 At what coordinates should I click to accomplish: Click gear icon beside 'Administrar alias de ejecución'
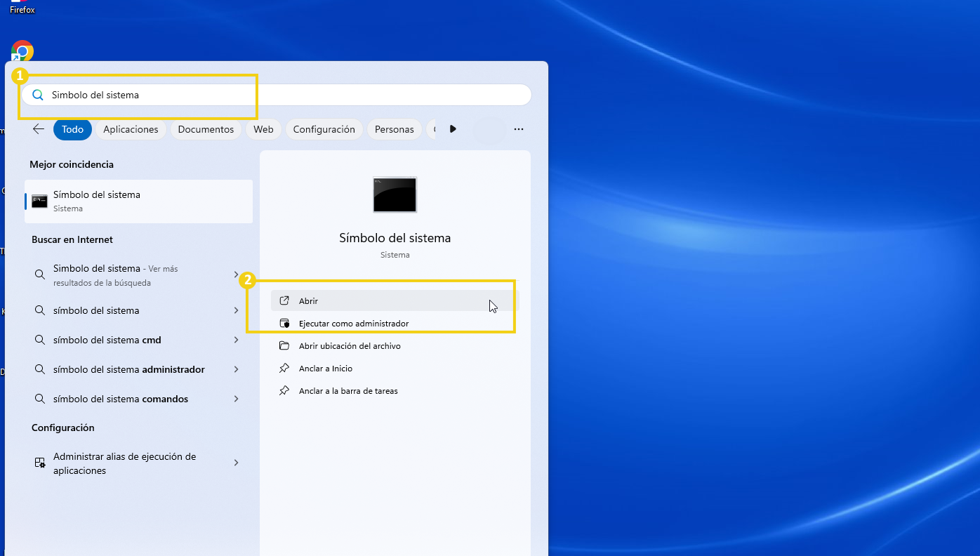click(x=39, y=463)
